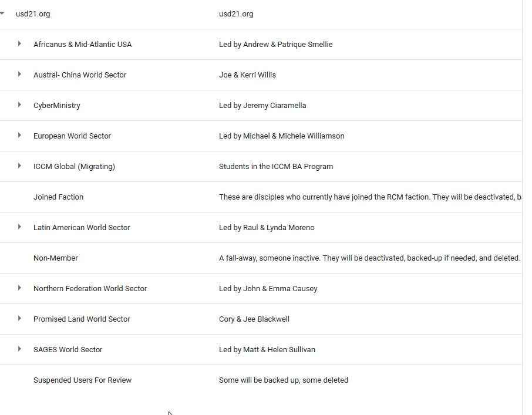Screen dimensions: 532x415
Task: Expand Northern Federation World Sector
Action: tap(19, 288)
